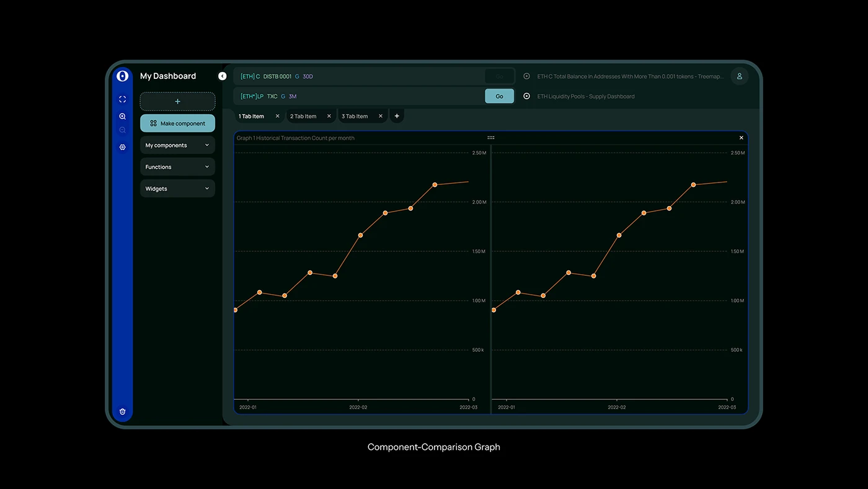Switch to the 2 Tab Item tab
Image resolution: width=868 pixels, height=489 pixels.
click(x=304, y=115)
